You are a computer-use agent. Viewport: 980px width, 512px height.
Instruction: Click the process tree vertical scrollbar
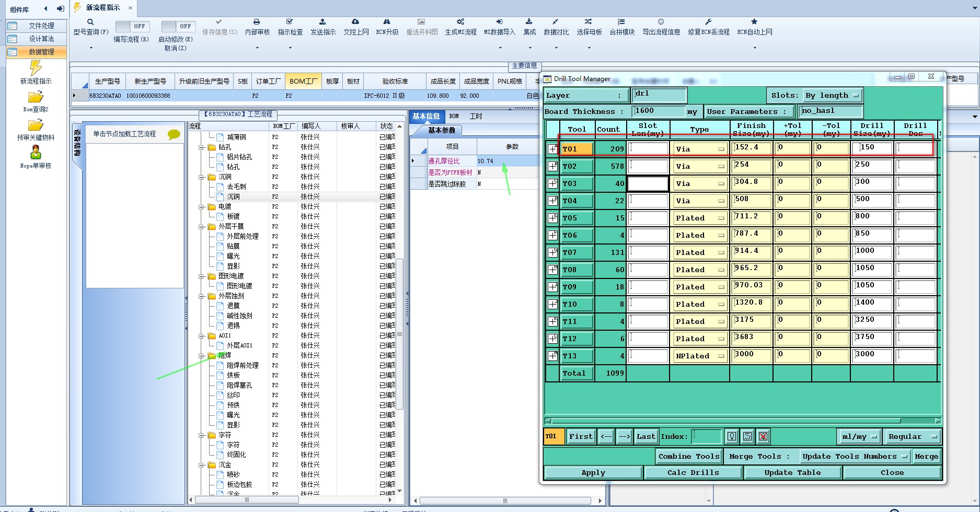[x=399, y=334]
